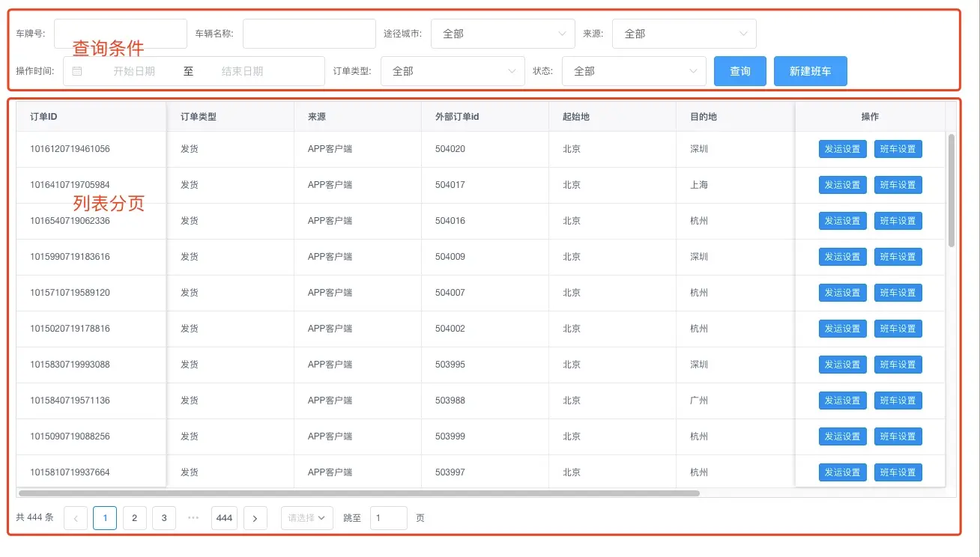The image size is (980, 557).
Task: Click the calendar icon in date range field
Action: (x=77, y=71)
